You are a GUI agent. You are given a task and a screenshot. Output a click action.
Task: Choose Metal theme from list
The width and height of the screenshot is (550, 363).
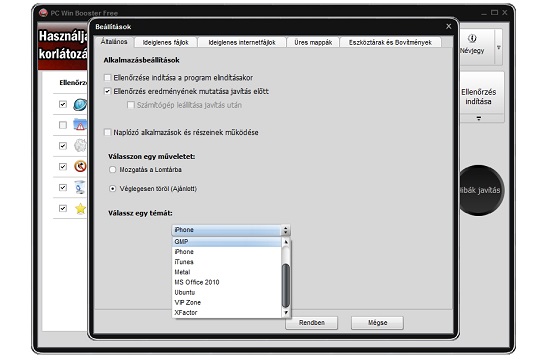tap(227, 272)
